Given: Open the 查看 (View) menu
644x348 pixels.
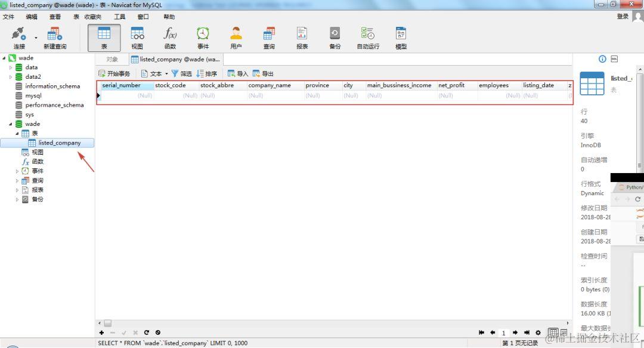Looking at the screenshot, I should [55, 17].
